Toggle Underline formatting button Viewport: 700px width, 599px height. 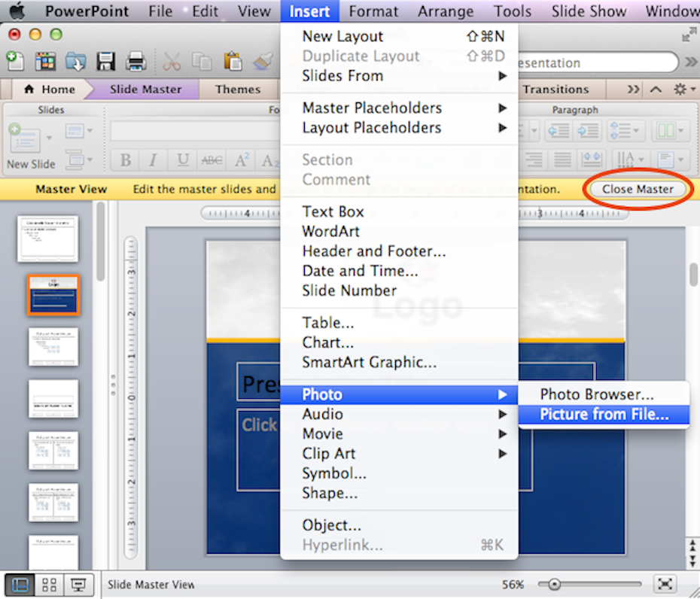[182, 160]
